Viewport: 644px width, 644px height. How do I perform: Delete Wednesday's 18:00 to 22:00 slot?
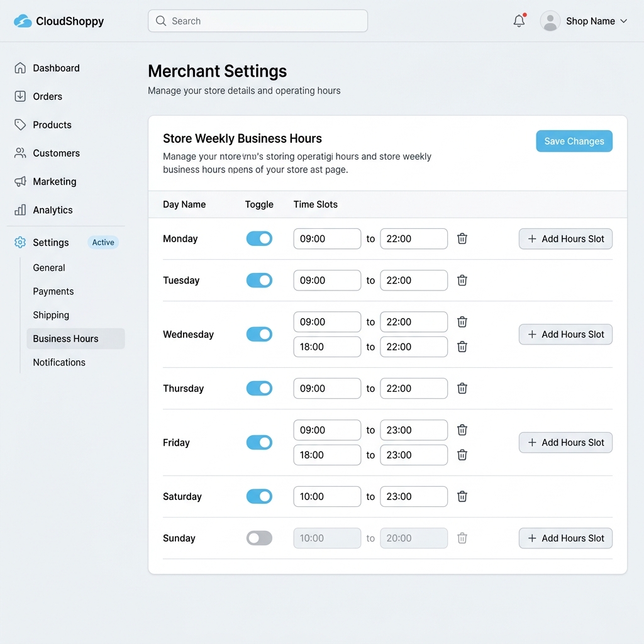click(462, 347)
